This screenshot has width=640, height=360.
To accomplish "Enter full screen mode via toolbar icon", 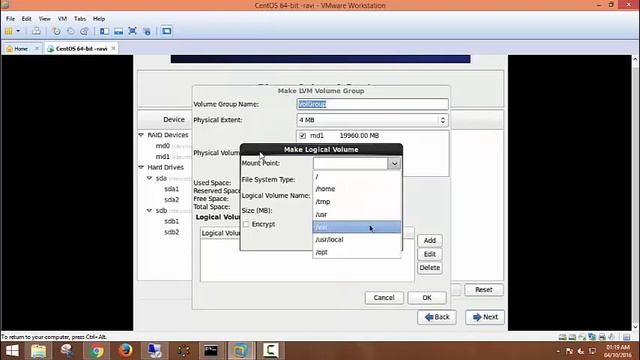I will coord(132,31).
